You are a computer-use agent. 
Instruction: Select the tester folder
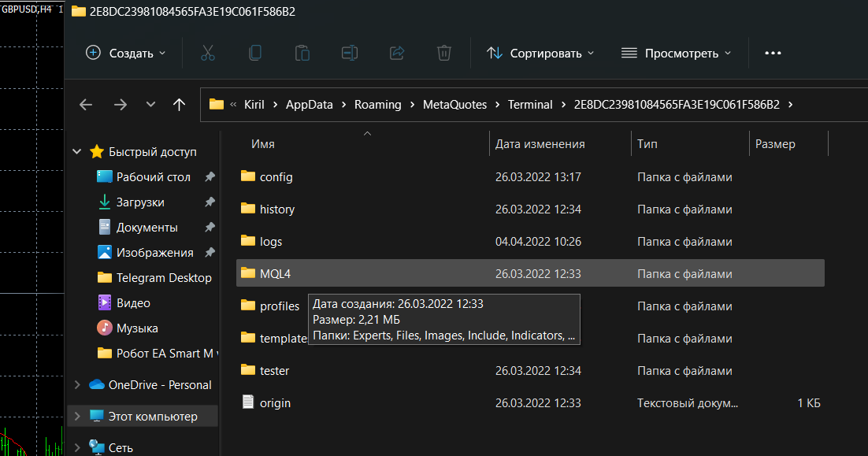click(x=530, y=371)
